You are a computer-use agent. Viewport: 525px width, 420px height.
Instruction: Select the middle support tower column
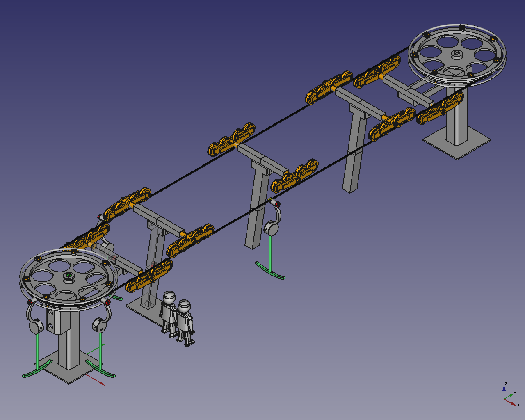point(257,205)
